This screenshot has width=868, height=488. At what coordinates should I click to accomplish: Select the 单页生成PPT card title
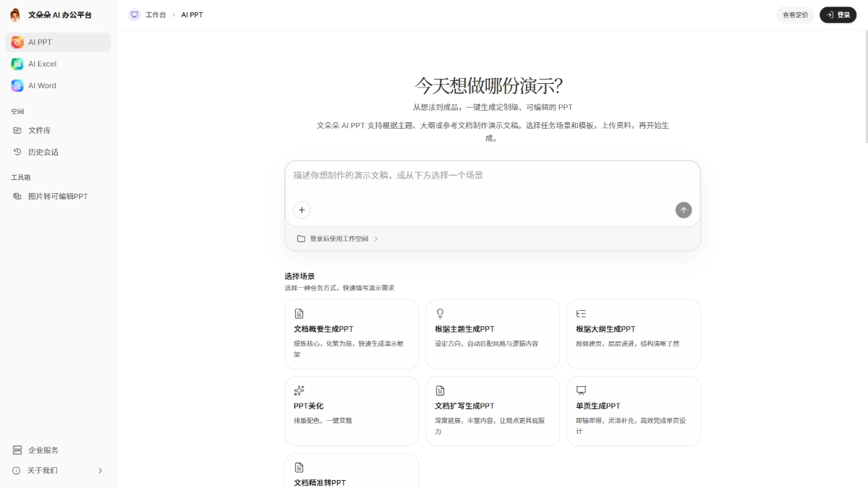598,406
